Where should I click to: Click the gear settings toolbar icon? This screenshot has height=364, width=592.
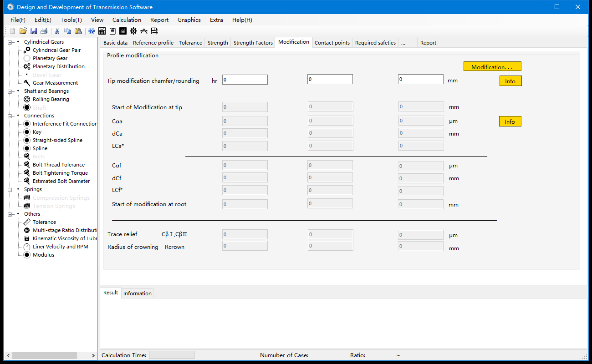[x=133, y=31]
